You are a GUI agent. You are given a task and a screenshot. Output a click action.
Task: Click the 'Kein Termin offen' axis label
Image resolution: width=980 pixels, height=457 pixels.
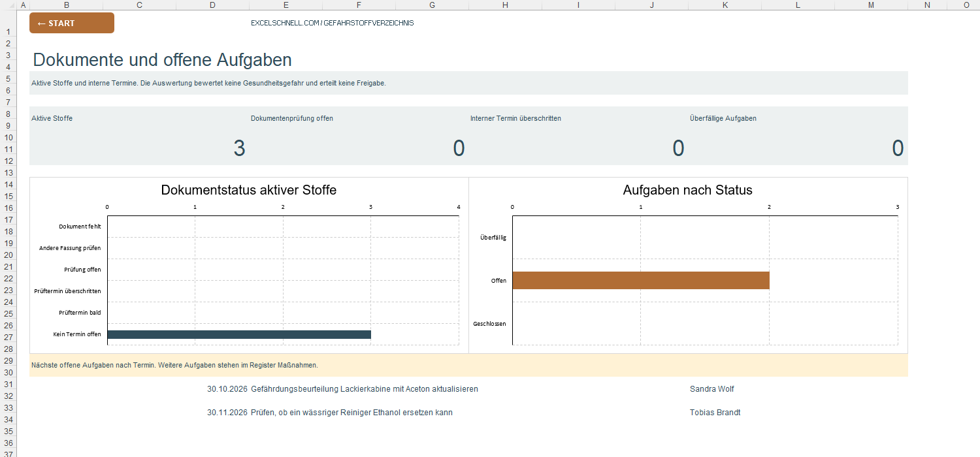coord(77,334)
